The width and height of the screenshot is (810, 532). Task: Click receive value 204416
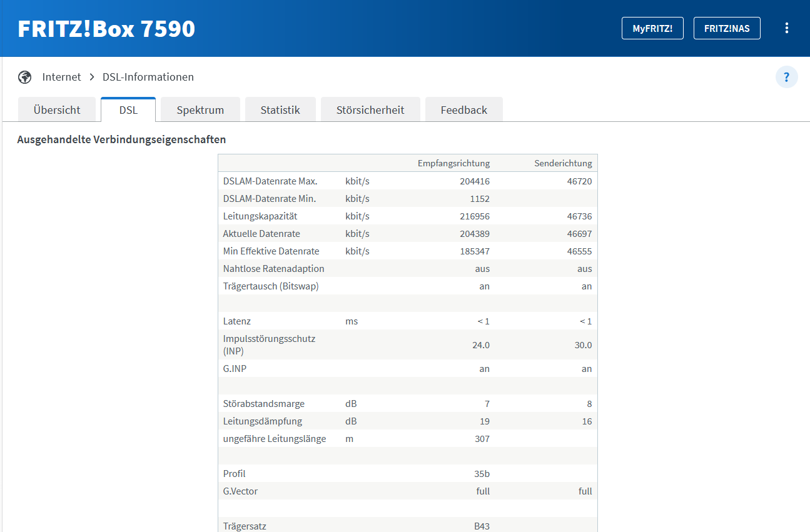pyautogui.click(x=473, y=181)
